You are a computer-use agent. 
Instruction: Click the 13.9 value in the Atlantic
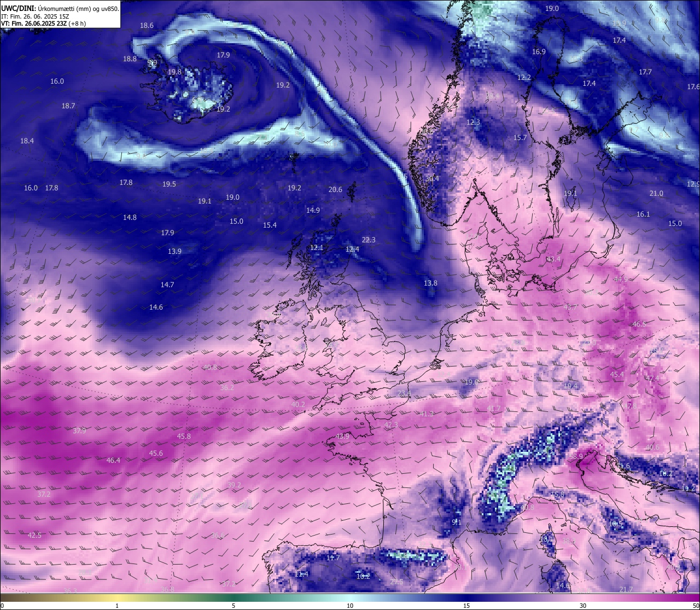174,251
